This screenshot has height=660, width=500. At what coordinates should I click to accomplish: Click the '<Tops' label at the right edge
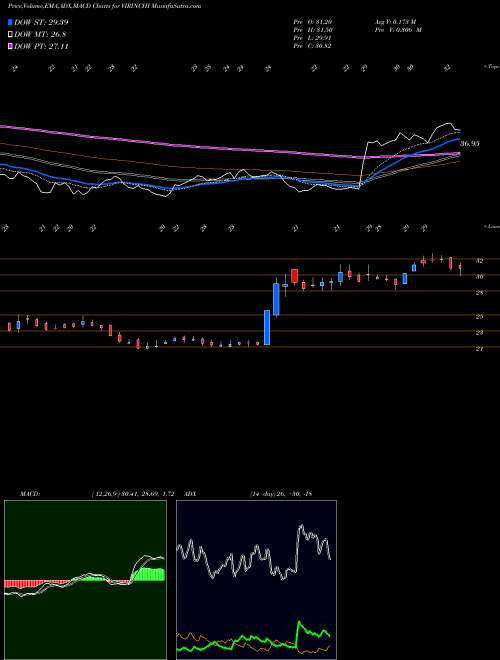coord(491,67)
